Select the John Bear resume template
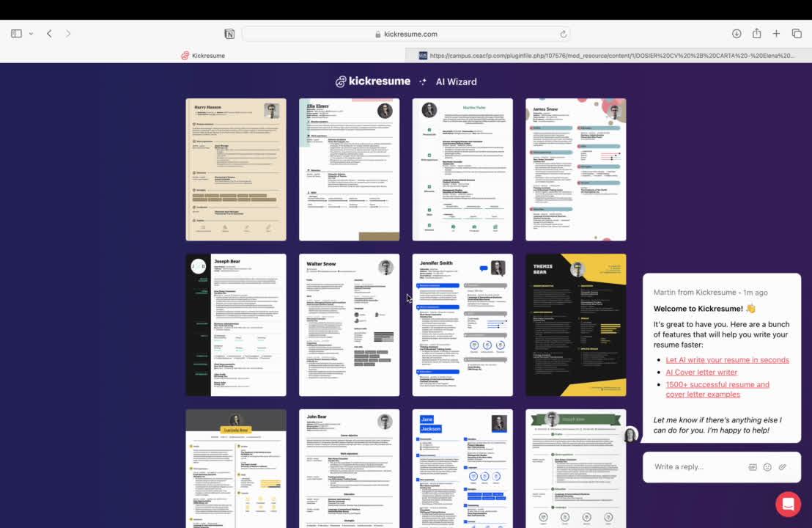The height and width of the screenshot is (528, 812). pyautogui.click(x=349, y=469)
